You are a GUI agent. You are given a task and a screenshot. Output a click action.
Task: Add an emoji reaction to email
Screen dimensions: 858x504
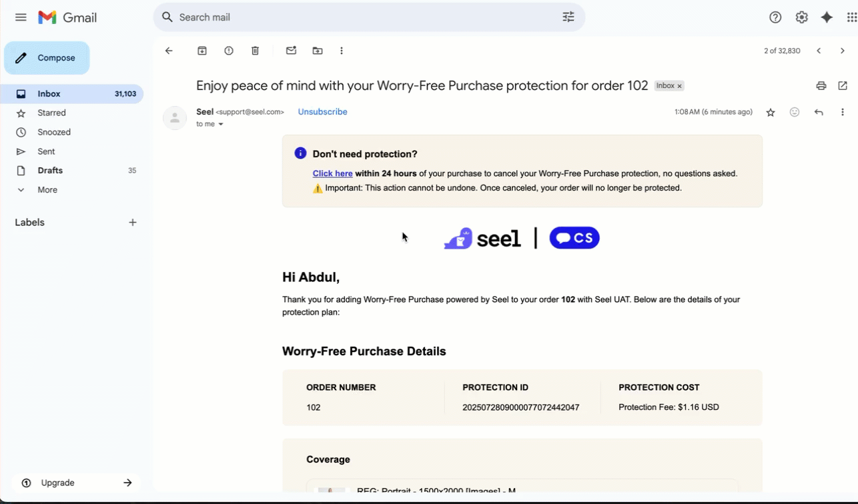coord(795,113)
